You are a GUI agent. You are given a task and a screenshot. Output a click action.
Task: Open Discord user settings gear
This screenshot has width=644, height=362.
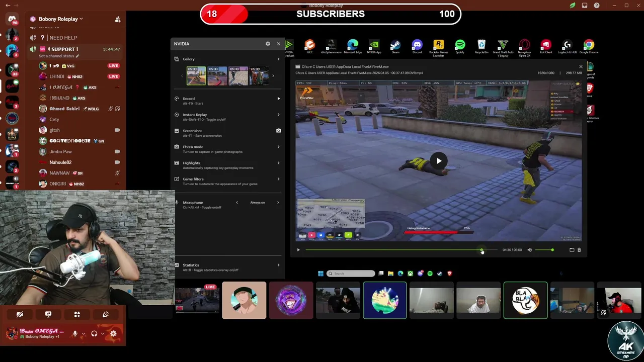pos(113,333)
